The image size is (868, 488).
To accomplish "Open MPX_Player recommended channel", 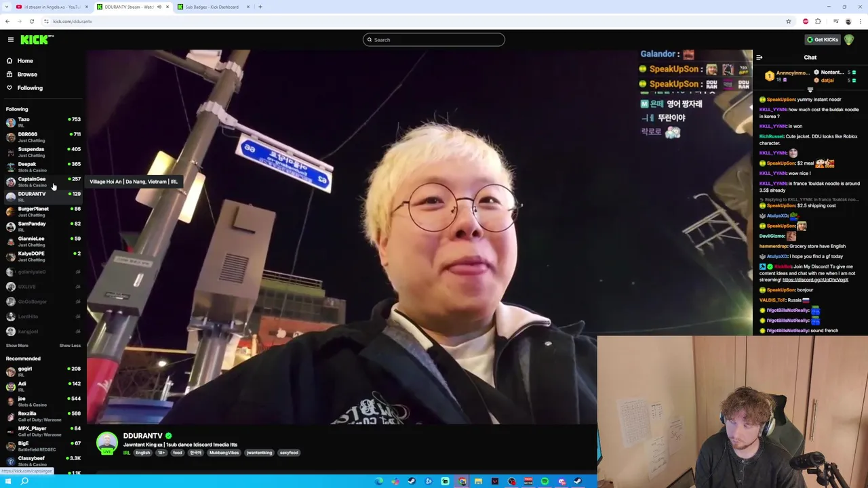I will [x=42, y=431].
